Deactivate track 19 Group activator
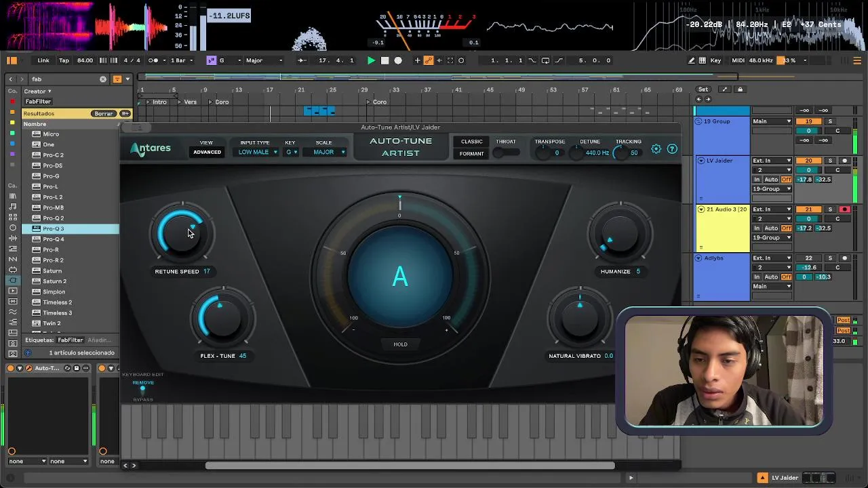868x488 pixels. click(808, 121)
